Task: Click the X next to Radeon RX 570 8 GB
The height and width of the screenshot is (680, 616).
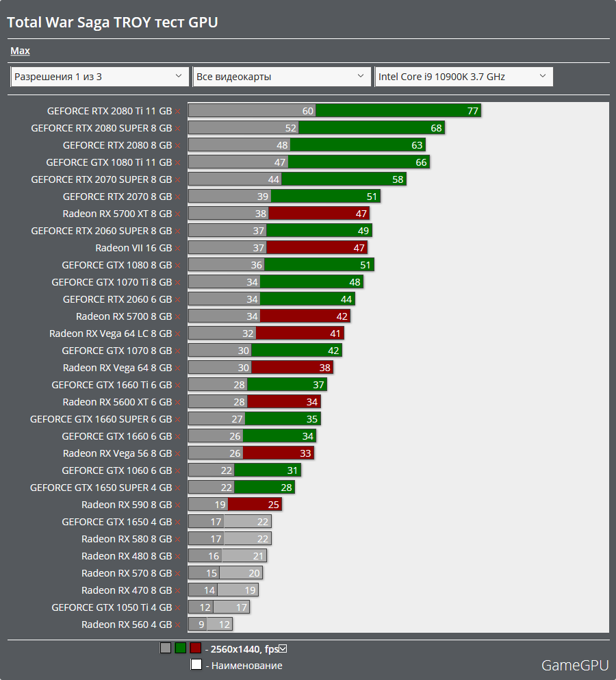Action: click(x=178, y=574)
